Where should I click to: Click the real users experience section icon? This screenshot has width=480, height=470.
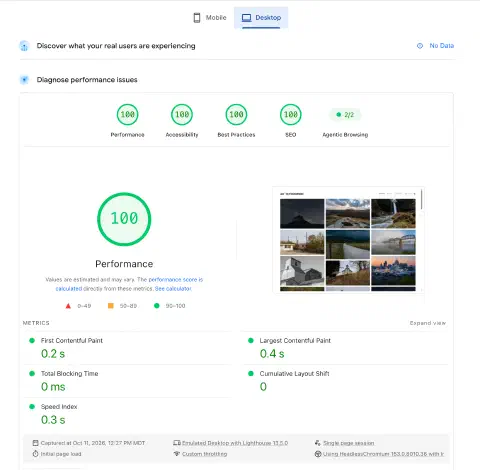24,46
